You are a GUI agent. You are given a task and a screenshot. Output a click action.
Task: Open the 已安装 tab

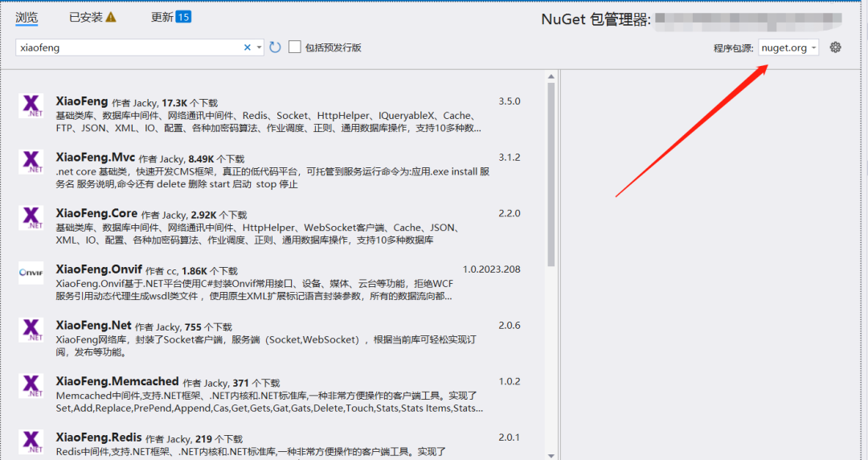[x=86, y=17]
